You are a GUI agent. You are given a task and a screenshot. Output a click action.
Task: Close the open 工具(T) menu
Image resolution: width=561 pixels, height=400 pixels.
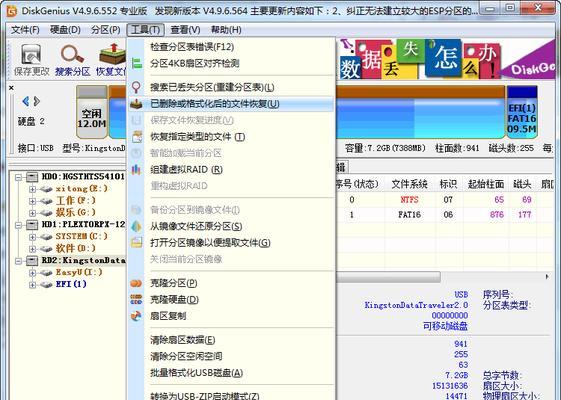pyautogui.click(x=146, y=30)
